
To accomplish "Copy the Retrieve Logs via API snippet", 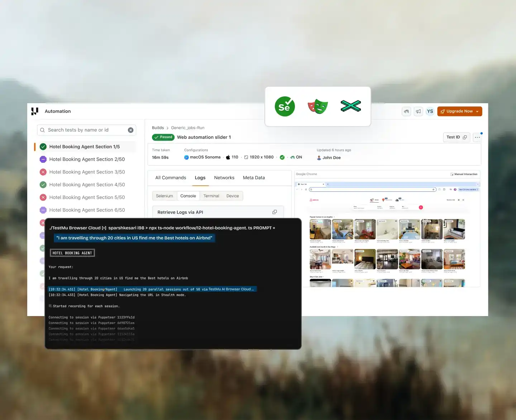I will pyautogui.click(x=275, y=212).
